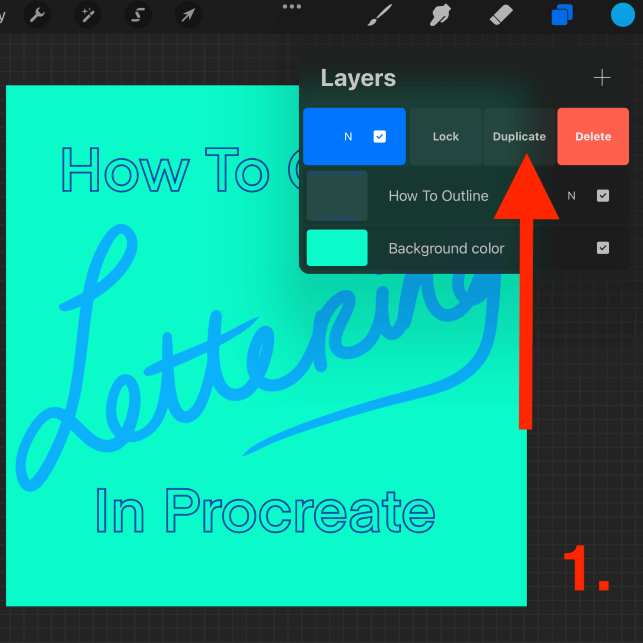This screenshot has height=643, width=643.
Task: Toggle visibility of the selected blue layer
Action: point(380,137)
